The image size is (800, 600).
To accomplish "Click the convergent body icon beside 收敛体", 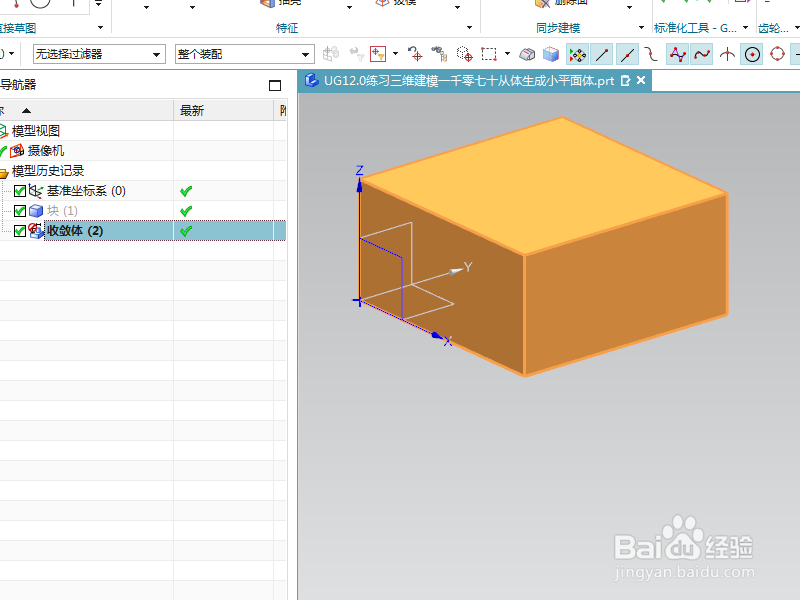I will point(36,231).
